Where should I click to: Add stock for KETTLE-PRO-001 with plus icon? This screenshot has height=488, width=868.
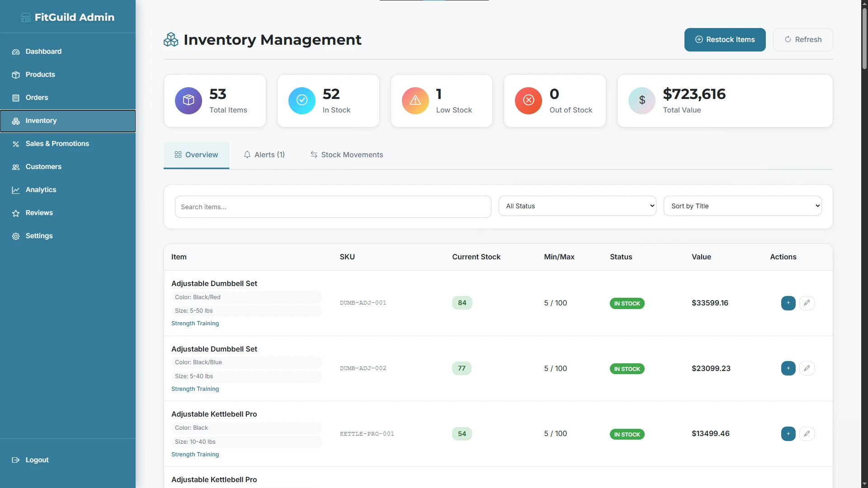tap(788, 434)
